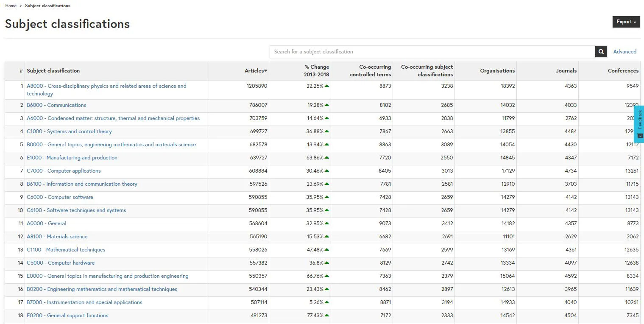
Task: Click the magnifying glass search icon
Action: [601, 52]
